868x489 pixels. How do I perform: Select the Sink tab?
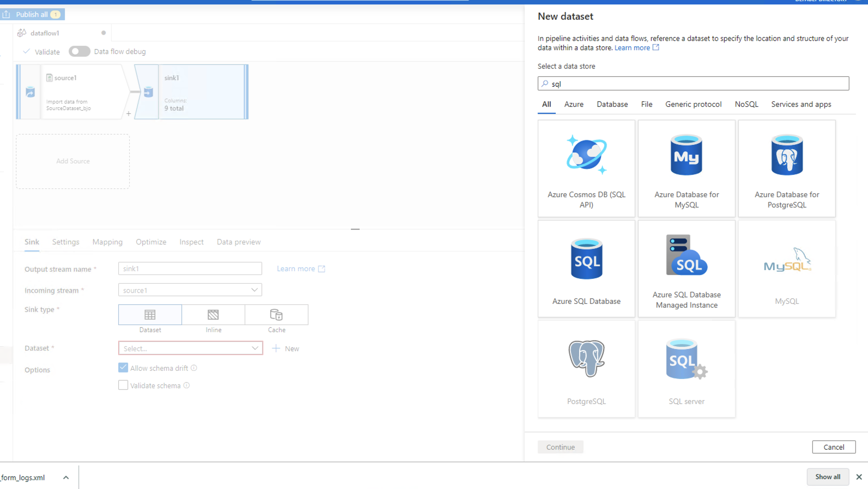(32, 242)
